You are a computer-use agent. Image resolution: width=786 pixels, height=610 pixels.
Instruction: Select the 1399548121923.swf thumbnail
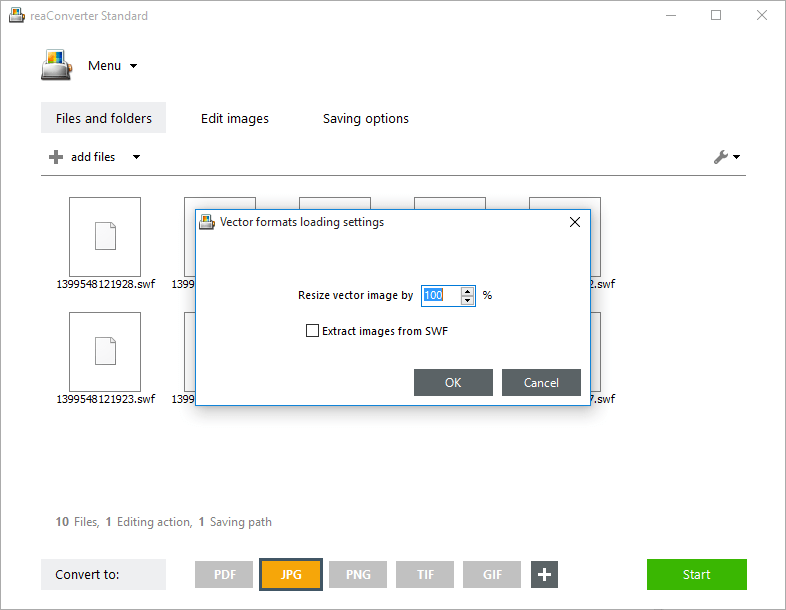[x=105, y=351]
